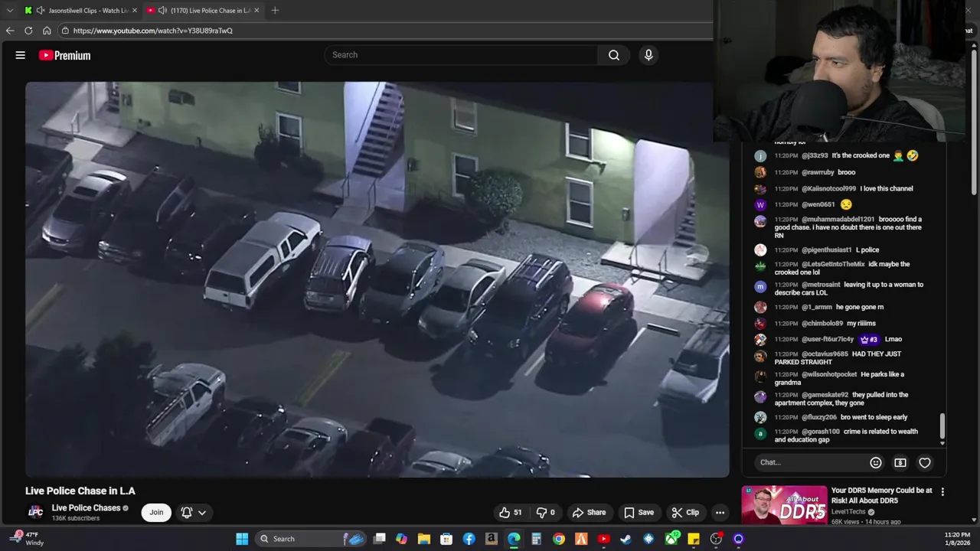Open Live Police Chases channel avatar
This screenshot has height=551, width=980.
(x=35, y=512)
